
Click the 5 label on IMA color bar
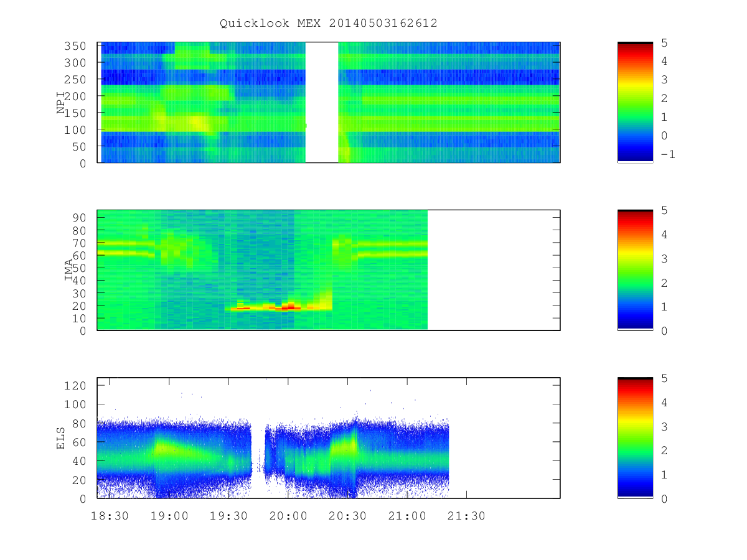[x=664, y=210]
